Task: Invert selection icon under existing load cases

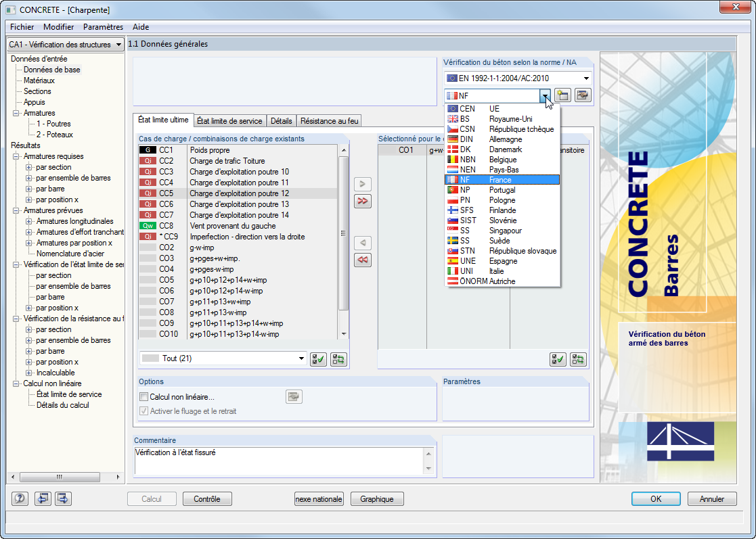Action: [x=338, y=359]
